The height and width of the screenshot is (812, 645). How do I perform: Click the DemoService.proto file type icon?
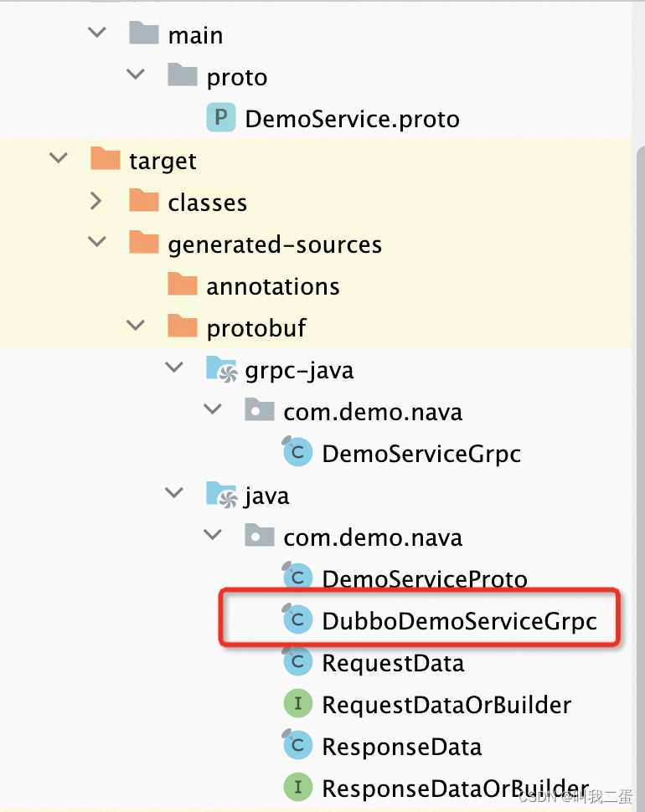(x=220, y=118)
